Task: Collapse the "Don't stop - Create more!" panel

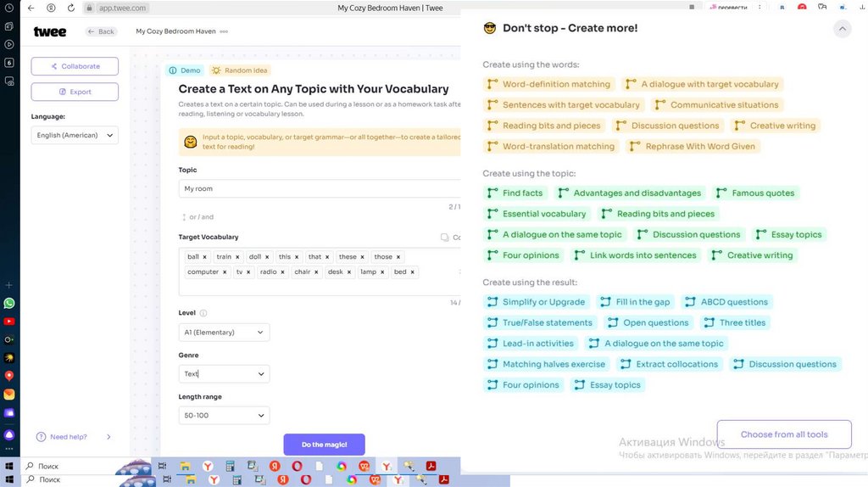Action: pos(842,29)
